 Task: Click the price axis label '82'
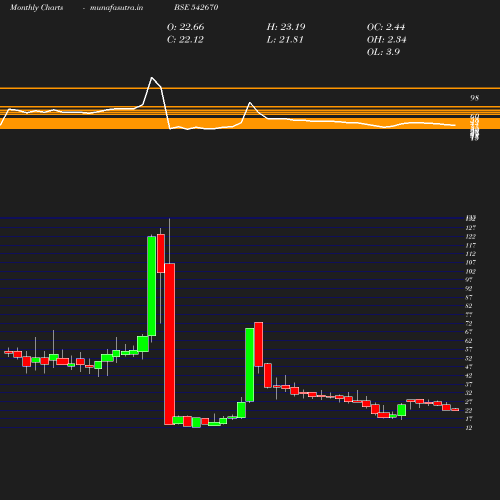(469, 306)
